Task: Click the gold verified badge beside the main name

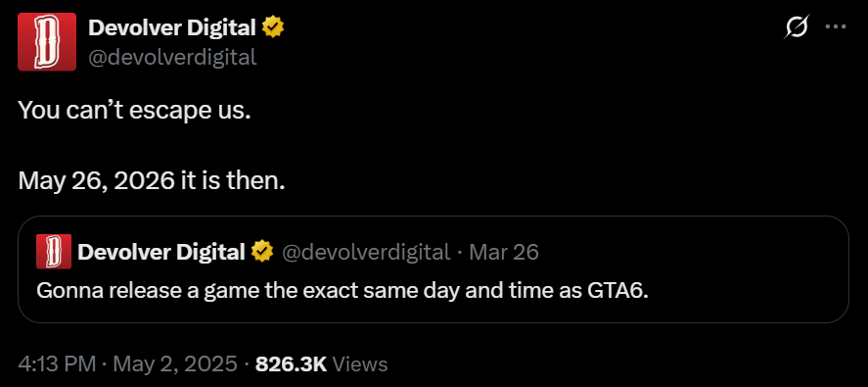Action: coord(273,26)
